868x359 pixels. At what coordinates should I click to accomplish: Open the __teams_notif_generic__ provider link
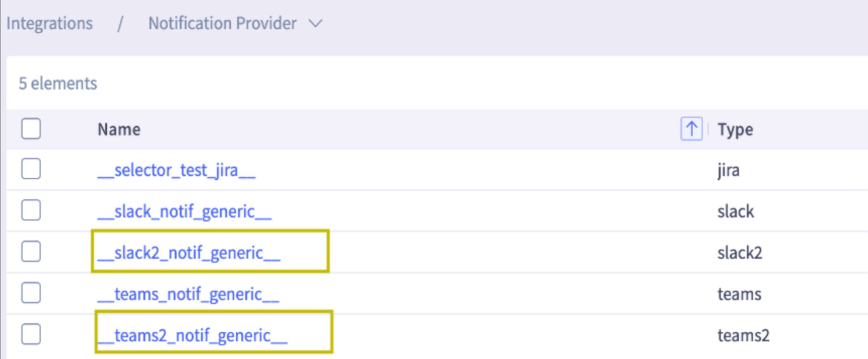click(188, 294)
